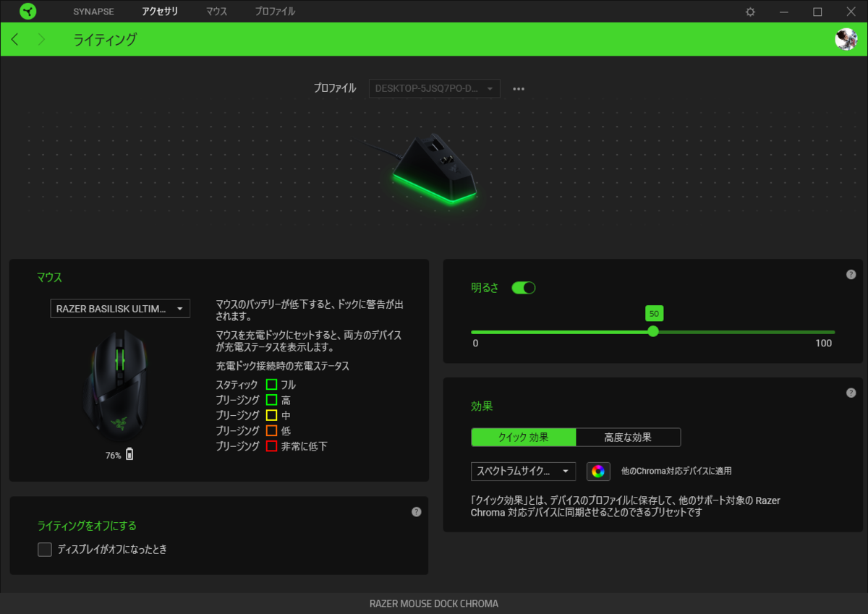This screenshot has height=614, width=868.
Task: Open the マウス tab
Action: (216, 12)
